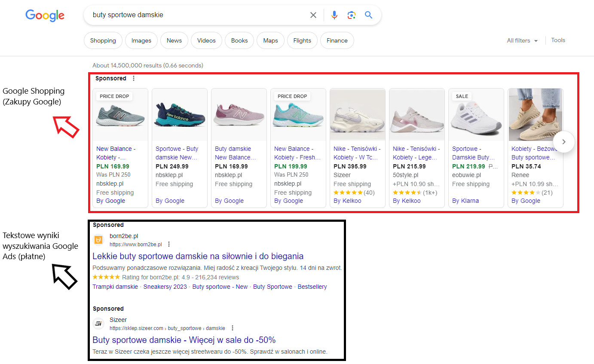Open the Tools options

click(x=558, y=40)
